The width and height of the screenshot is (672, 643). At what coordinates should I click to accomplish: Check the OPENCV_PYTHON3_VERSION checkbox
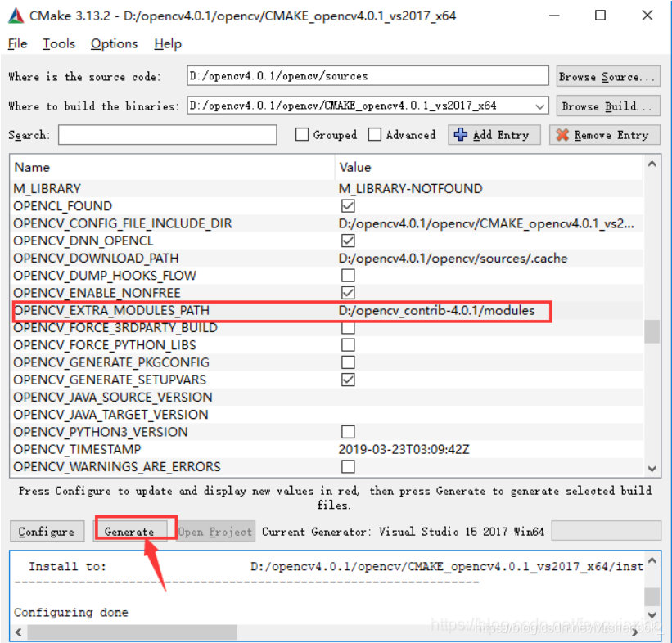pyautogui.click(x=348, y=432)
